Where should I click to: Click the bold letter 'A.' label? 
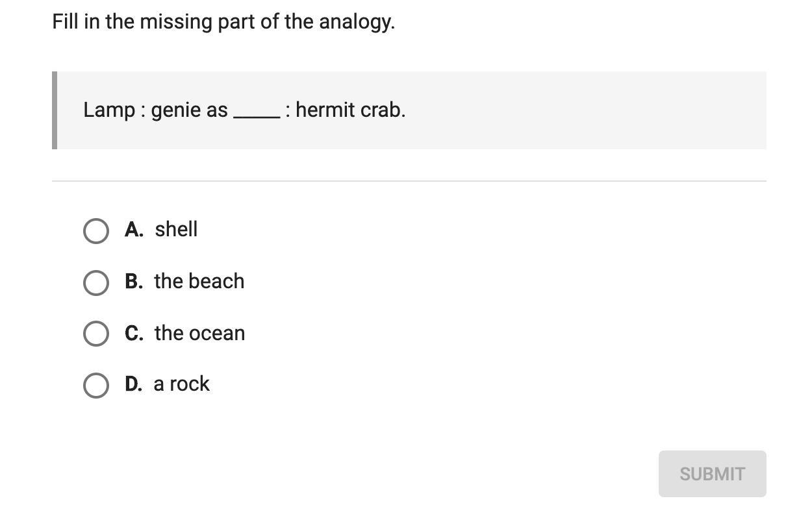pos(134,229)
